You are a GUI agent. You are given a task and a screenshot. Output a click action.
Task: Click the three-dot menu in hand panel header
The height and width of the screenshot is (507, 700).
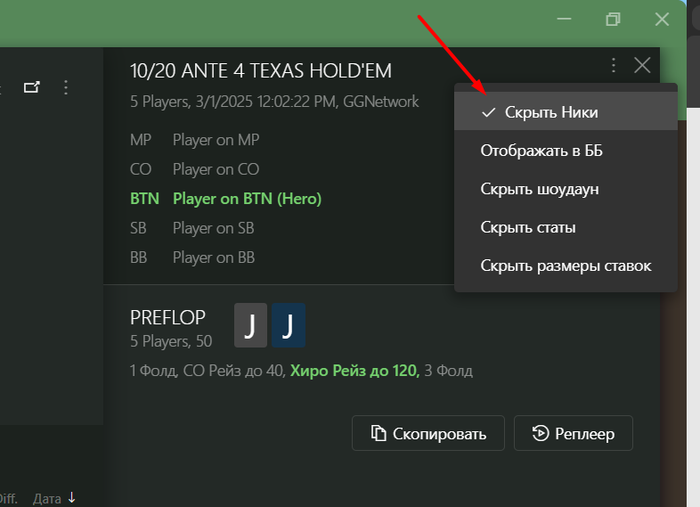[613, 66]
